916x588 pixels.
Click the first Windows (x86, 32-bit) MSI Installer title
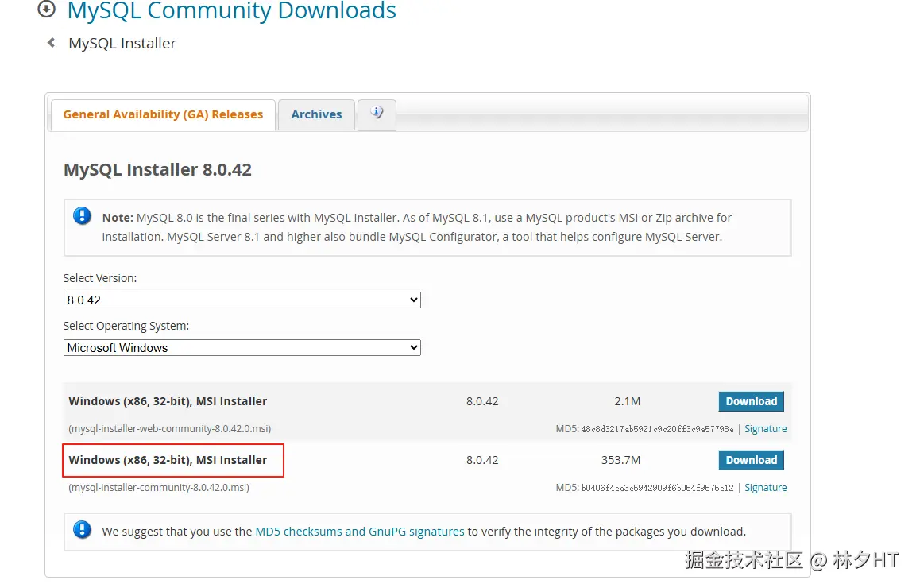168,401
